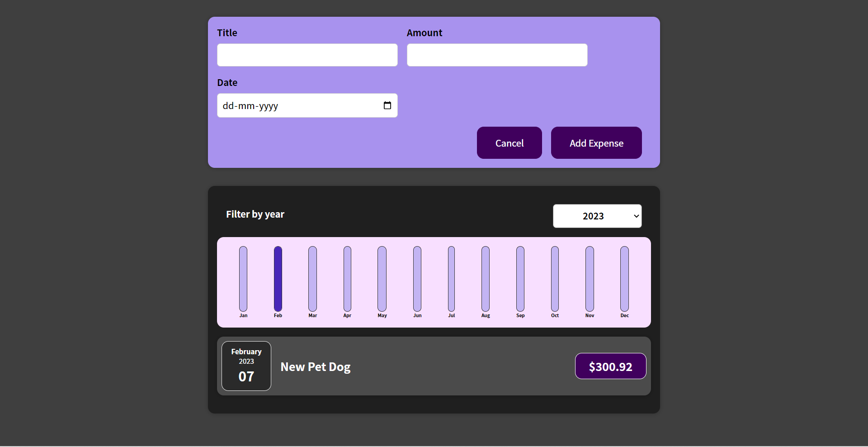Screen dimensions: 868x447
Task: Select the February 2023 date box
Action: tap(246, 366)
